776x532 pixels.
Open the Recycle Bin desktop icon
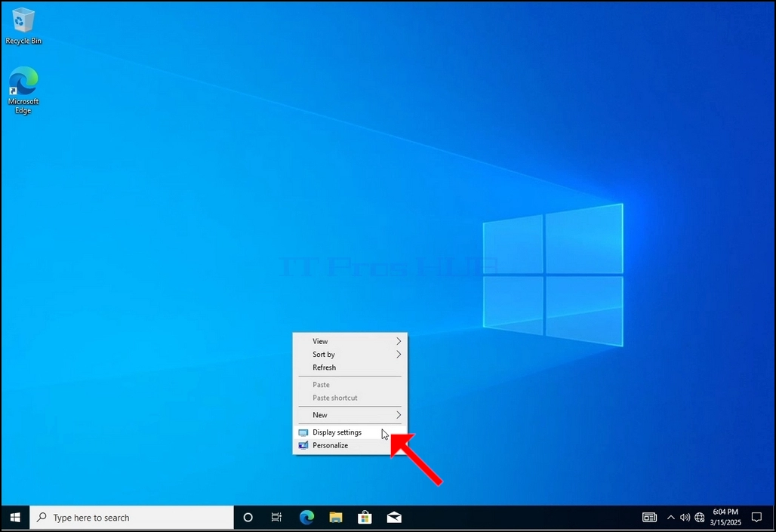pos(23,26)
